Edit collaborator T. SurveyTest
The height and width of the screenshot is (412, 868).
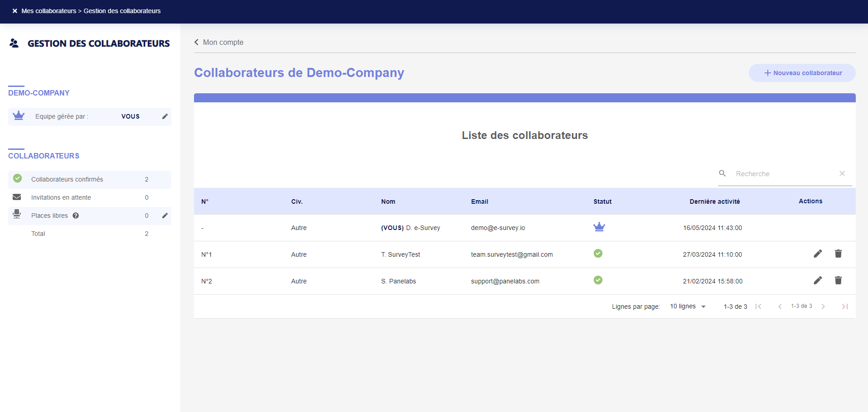pos(818,254)
